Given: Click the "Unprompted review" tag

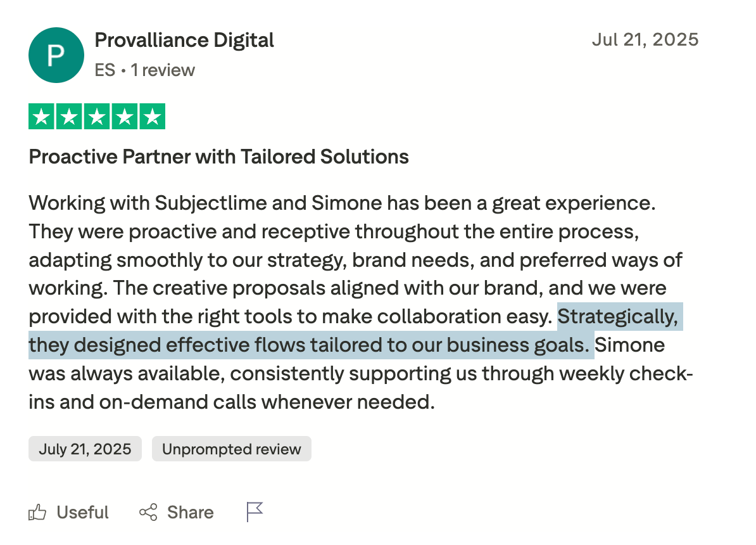Looking at the screenshot, I should [231, 449].
